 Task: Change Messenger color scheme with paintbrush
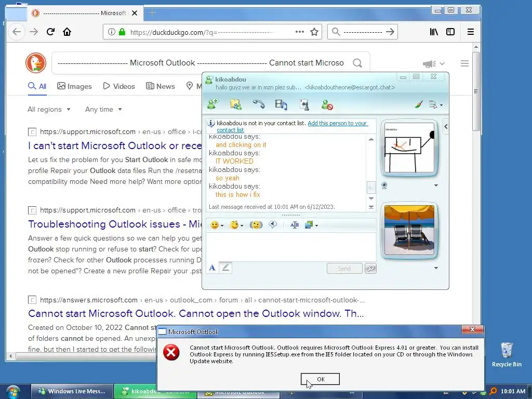(x=419, y=104)
